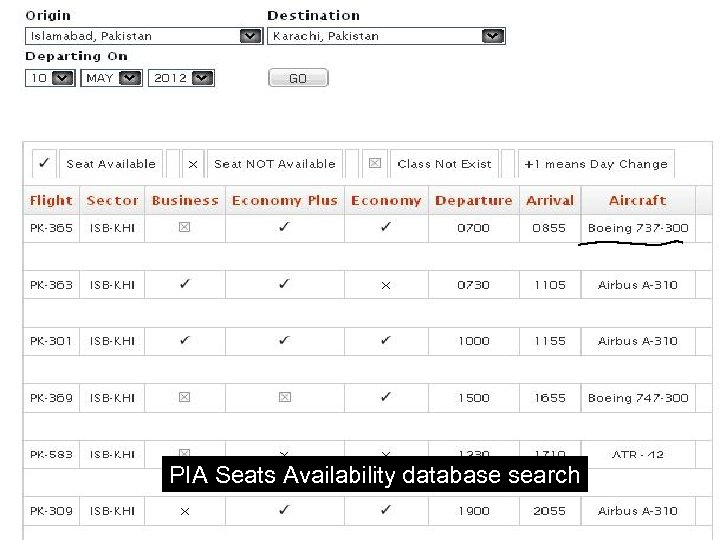Select flight number PK-365
The width and height of the screenshot is (720, 540).
click(51, 228)
